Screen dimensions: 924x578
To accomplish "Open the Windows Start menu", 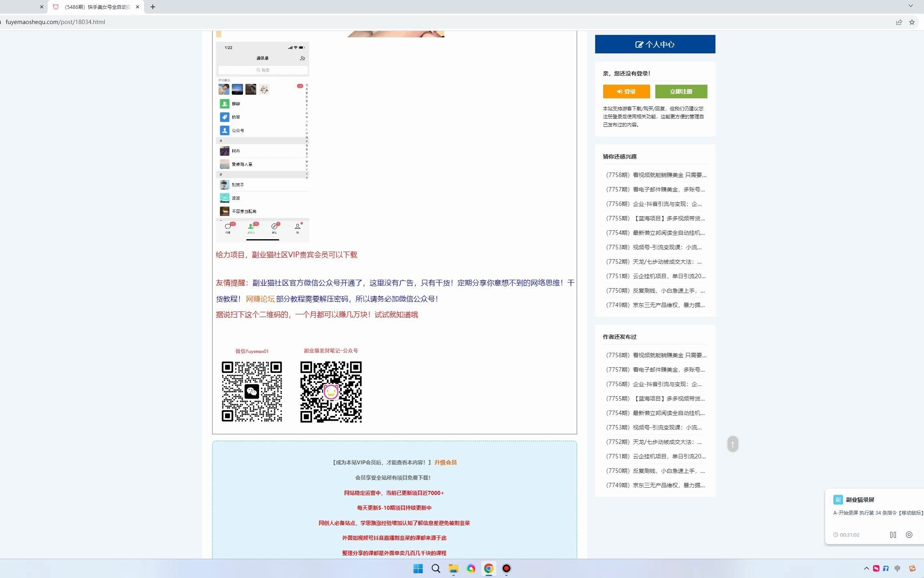I will 418,568.
